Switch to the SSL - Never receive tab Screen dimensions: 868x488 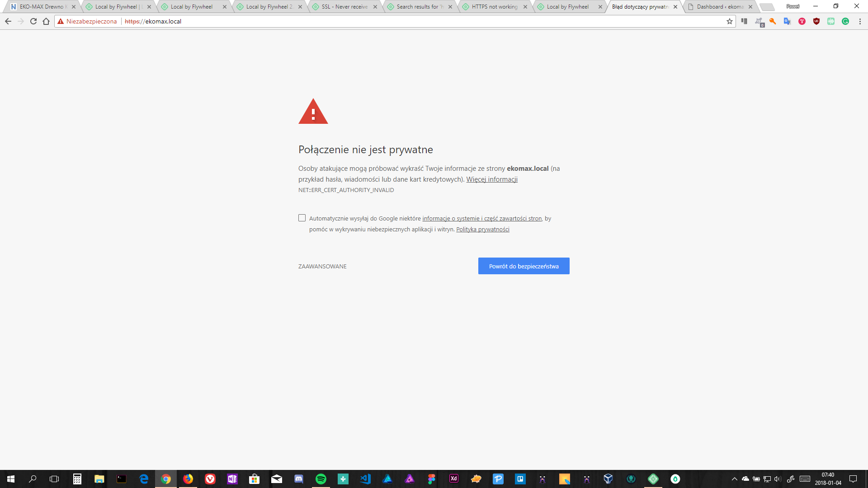(344, 7)
